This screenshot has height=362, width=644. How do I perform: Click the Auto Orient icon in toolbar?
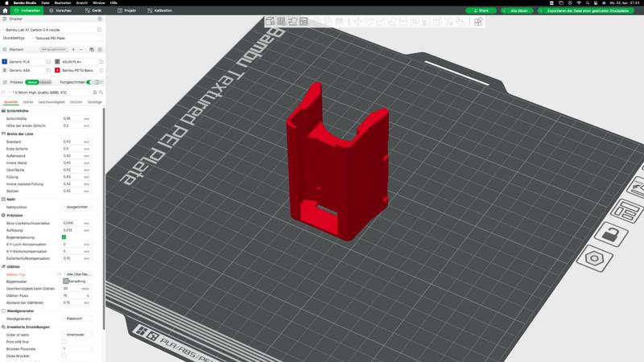(292, 22)
